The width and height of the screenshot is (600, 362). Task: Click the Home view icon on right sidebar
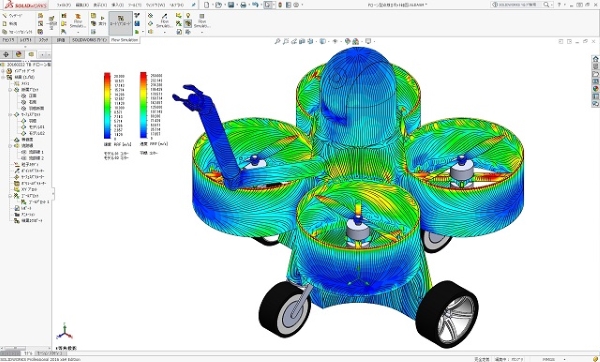(595, 59)
